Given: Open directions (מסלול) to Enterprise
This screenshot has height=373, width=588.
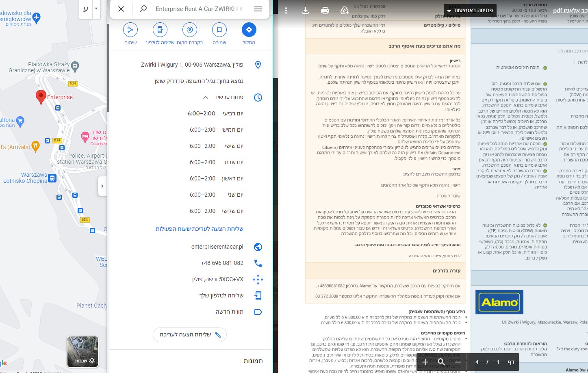Looking at the screenshot, I should click(x=249, y=30).
